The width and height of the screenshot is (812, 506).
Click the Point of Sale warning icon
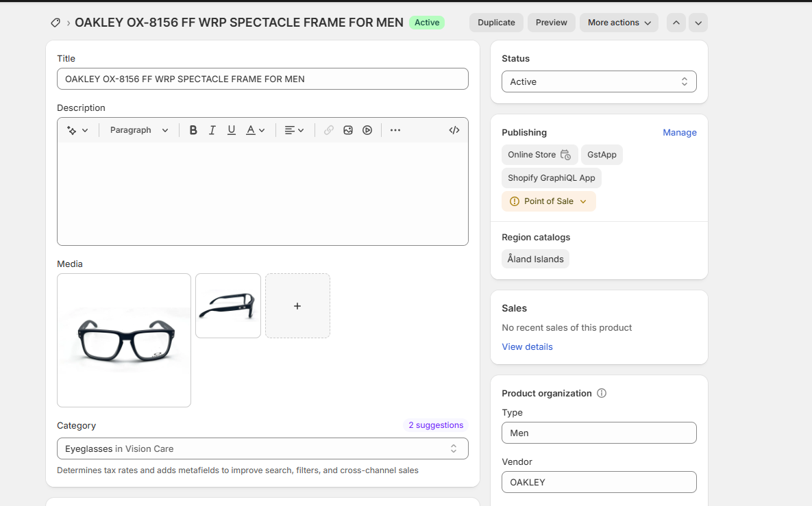(514, 201)
